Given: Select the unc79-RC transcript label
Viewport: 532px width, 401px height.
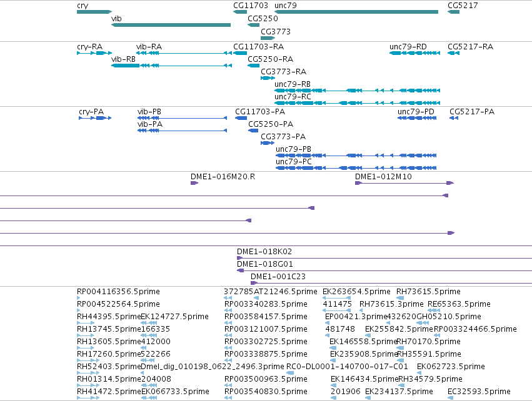Looking at the screenshot, I should (x=293, y=97).
